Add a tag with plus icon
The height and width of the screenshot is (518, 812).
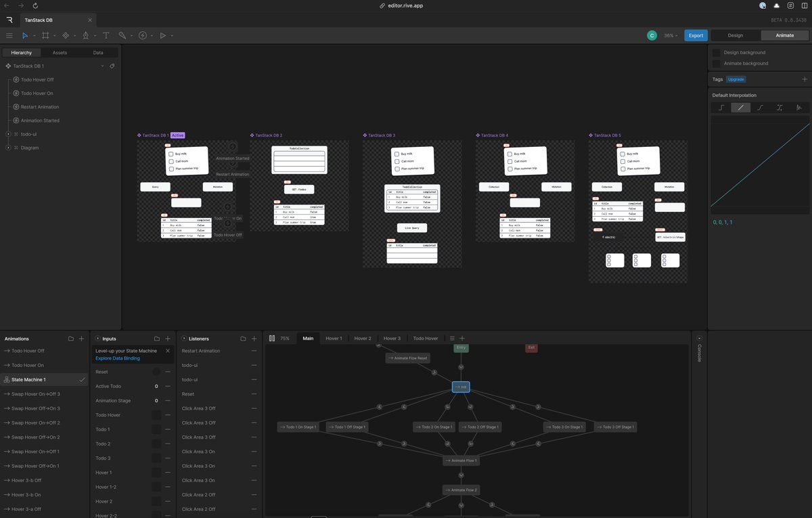(805, 79)
